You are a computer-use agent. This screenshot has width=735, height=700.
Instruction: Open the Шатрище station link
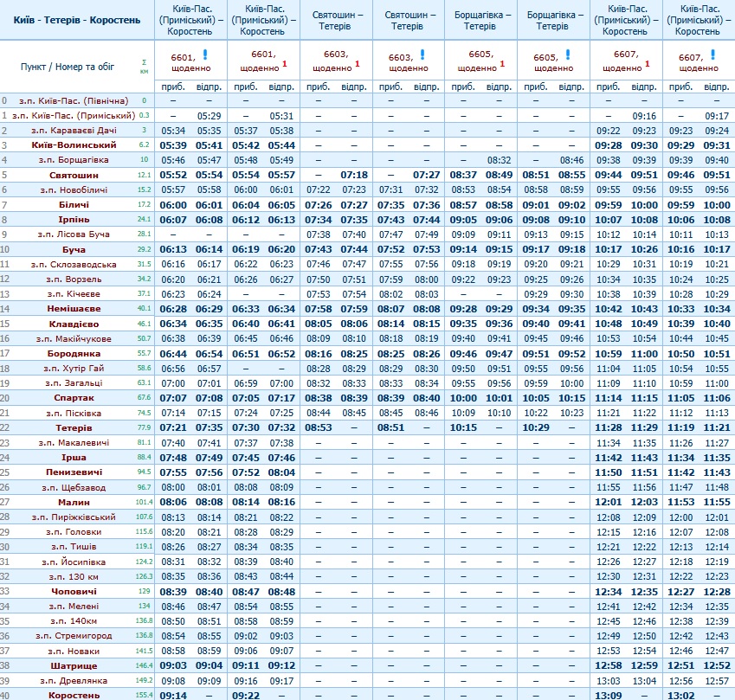(x=74, y=665)
